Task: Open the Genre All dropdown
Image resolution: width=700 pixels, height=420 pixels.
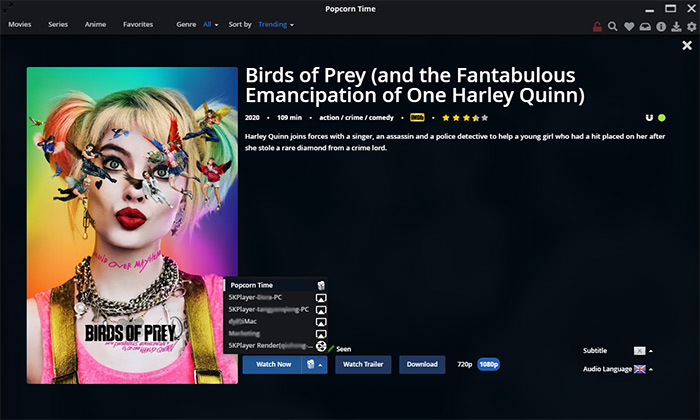Action: click(211, 25)
